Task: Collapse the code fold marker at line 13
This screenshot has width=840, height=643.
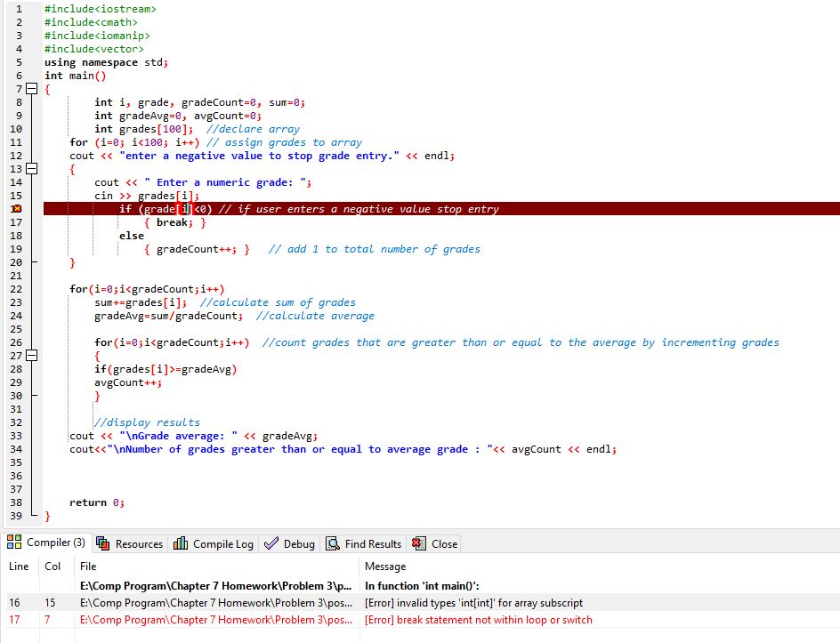Action: [29, 169]
